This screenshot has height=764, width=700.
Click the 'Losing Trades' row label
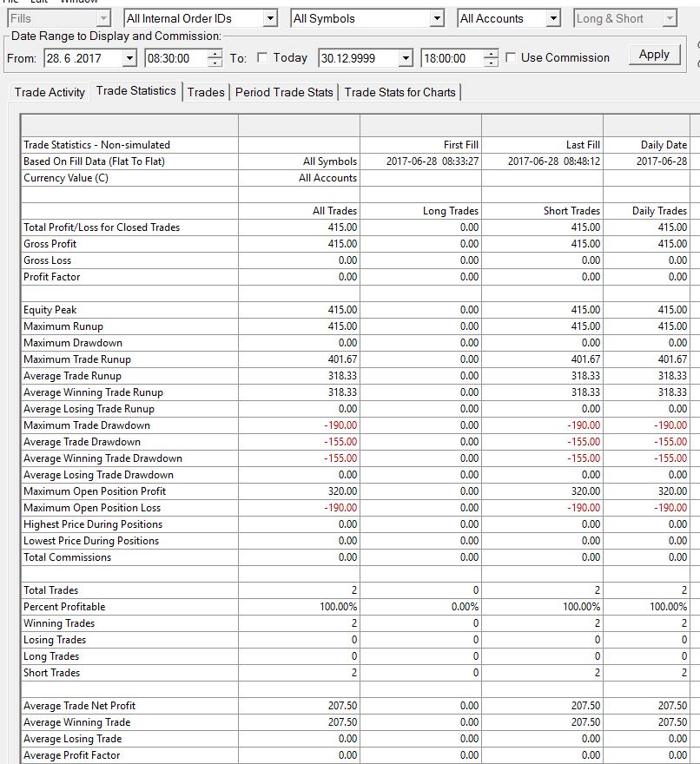click(x=55, y=640)
